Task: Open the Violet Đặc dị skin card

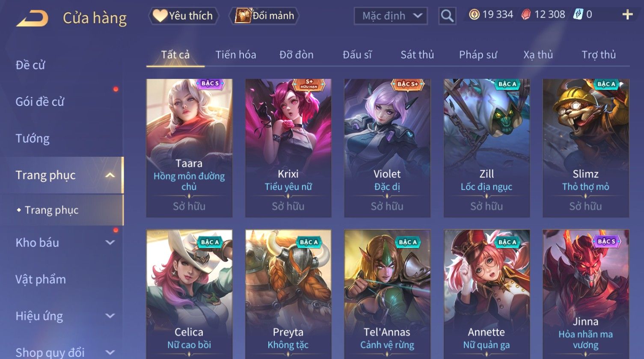Action: click(x=387, y=148)
